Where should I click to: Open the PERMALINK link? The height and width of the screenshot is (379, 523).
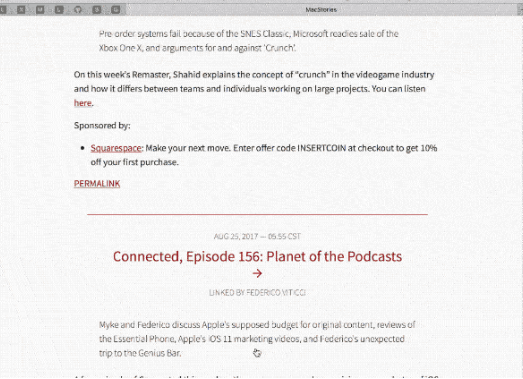[x=97, y=184]
